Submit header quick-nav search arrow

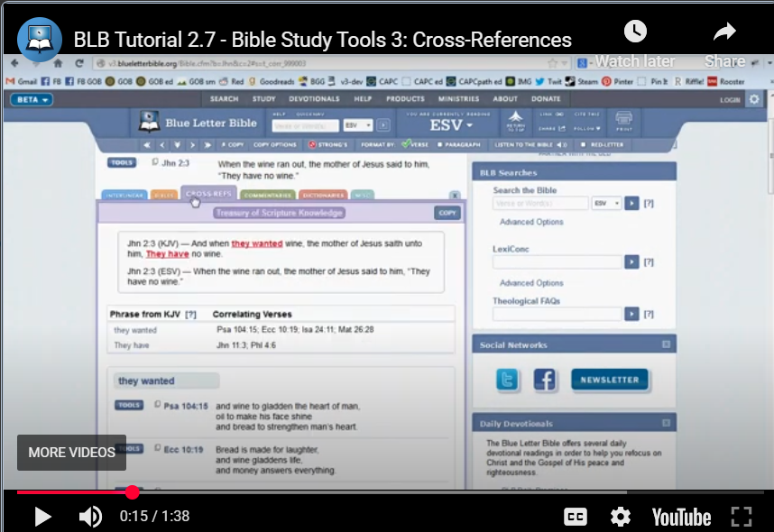(x=383, y=126)
